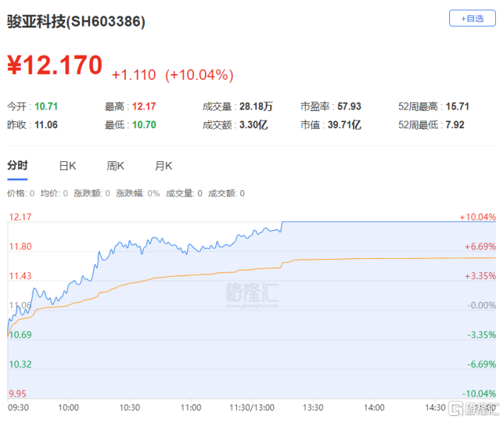This screenshot has width=504, height=421.
Task: Click the 涨跌幅 0% readout
Action: 138,193
